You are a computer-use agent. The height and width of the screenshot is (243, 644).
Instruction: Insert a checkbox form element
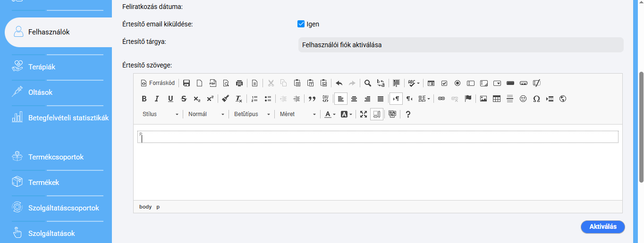click(x=444, y=83)
